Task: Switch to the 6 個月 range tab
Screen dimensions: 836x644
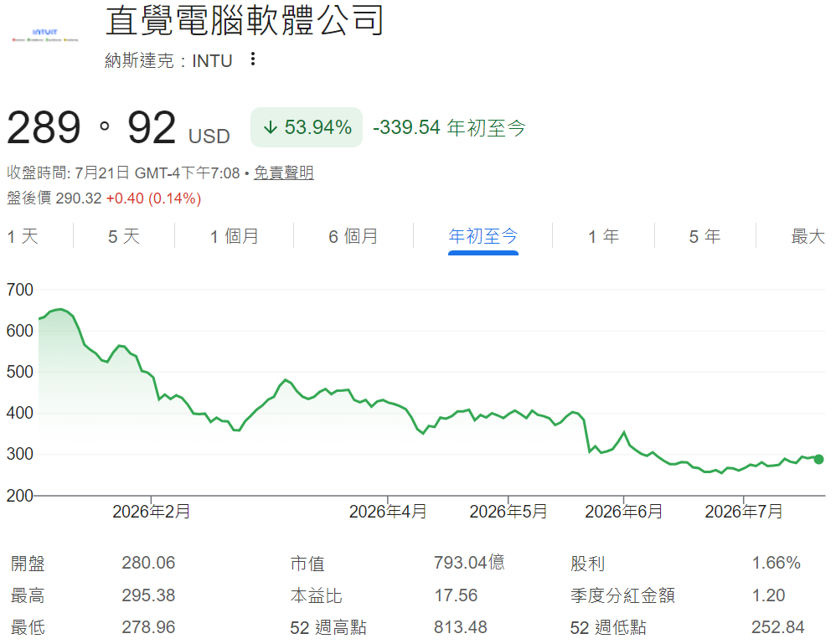Action: pos(353,236)
